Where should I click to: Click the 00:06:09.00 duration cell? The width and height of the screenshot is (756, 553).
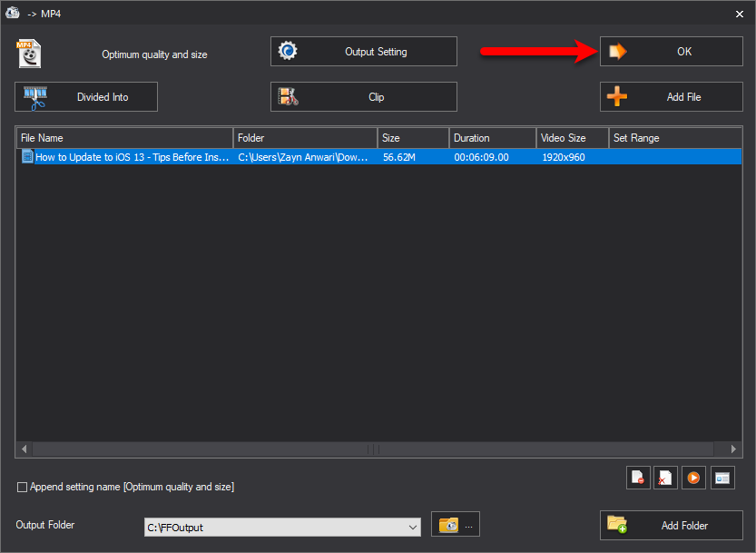(x=481, y=157)
